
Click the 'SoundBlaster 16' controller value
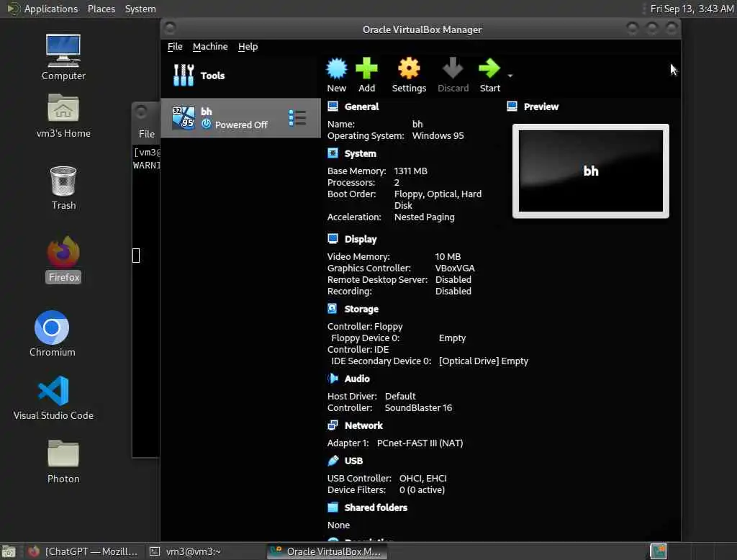click(418, 408)
